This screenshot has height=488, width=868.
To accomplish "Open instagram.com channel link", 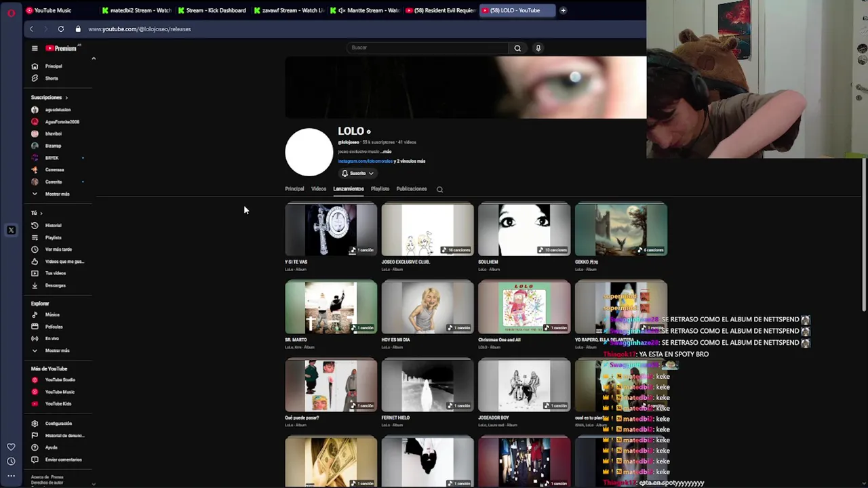I will 366,161.
